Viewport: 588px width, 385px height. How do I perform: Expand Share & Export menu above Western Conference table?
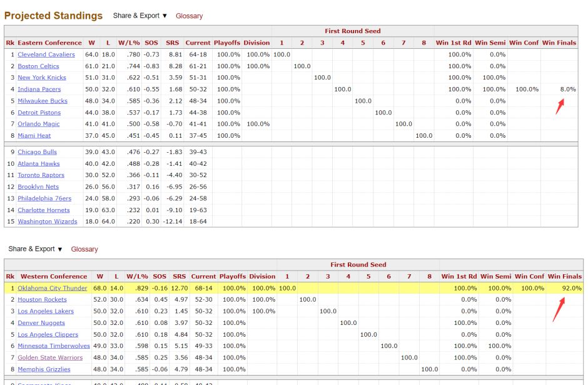pos(36,249)
